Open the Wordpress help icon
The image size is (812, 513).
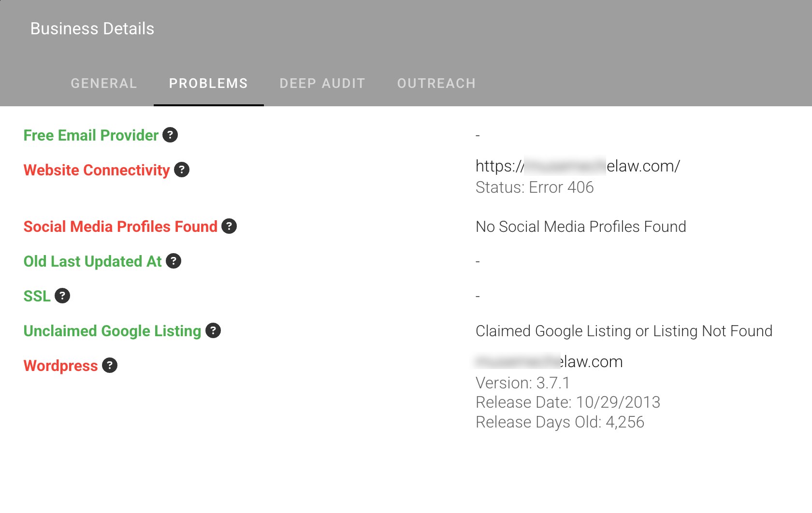110,365
